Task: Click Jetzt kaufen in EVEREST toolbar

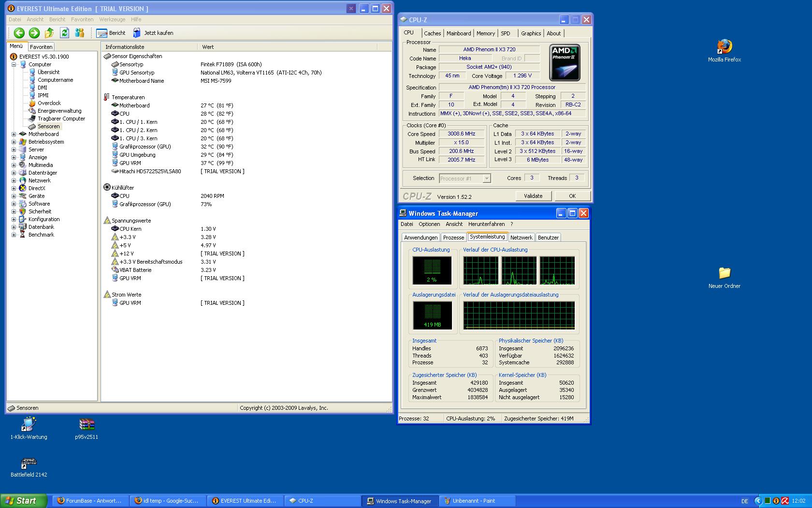Action: (x=153, y=33)
